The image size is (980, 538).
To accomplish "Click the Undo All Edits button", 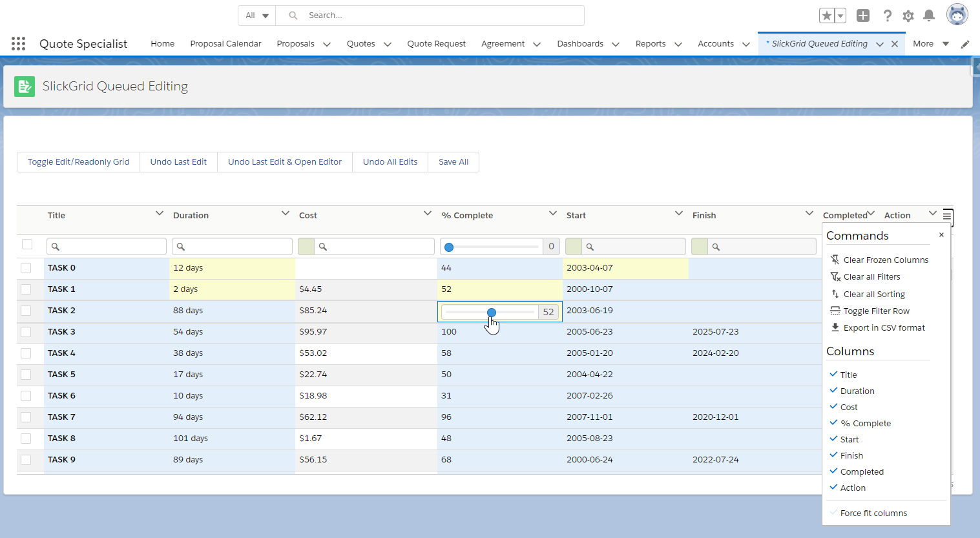I will tap(390, 161).
